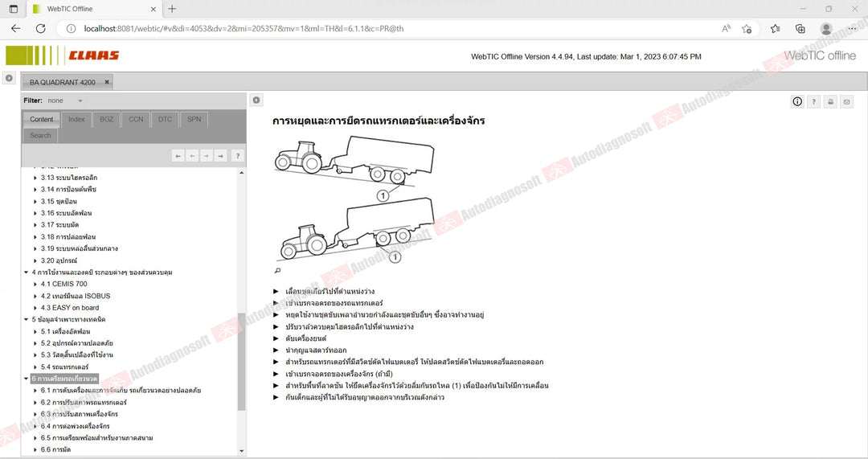Open section 6.2 in contents tree
This screenshot has width=868, height=459.
pos(84,403)
